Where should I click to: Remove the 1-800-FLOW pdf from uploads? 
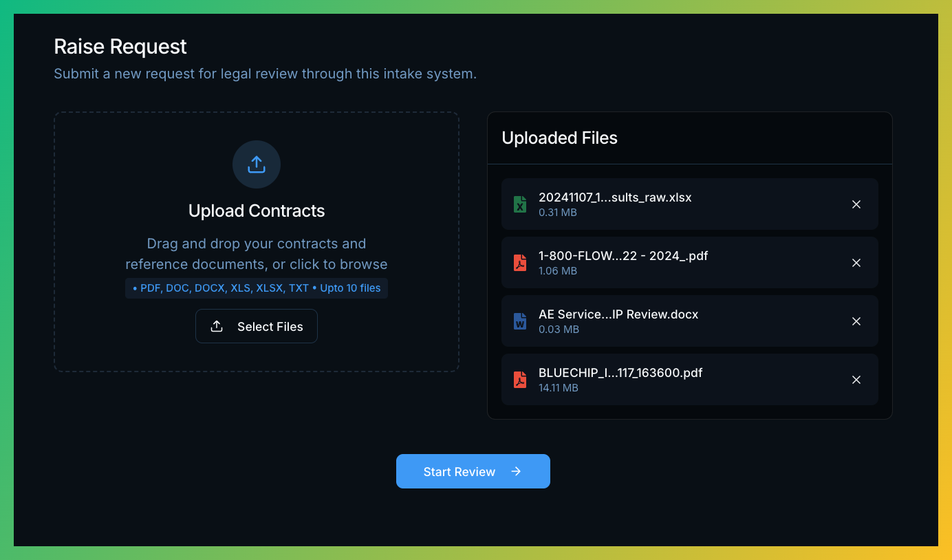pyautogui.click(x=856, y=263)
